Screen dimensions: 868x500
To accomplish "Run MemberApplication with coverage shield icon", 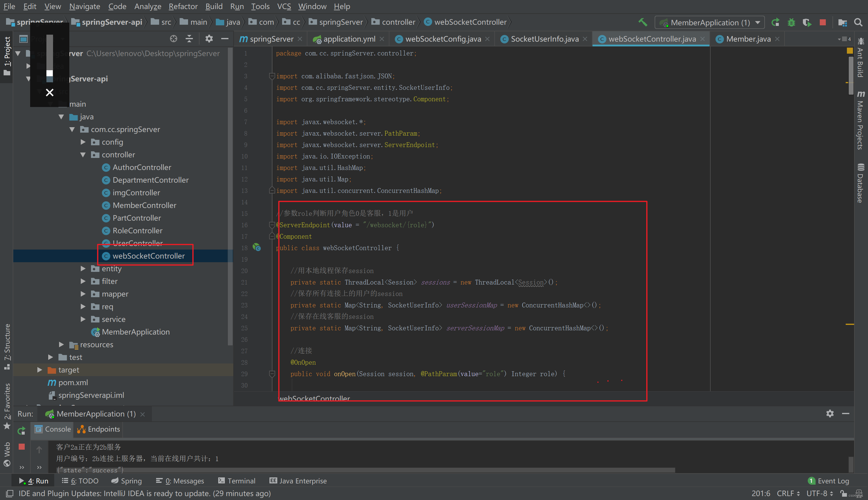I will [807, 22].
